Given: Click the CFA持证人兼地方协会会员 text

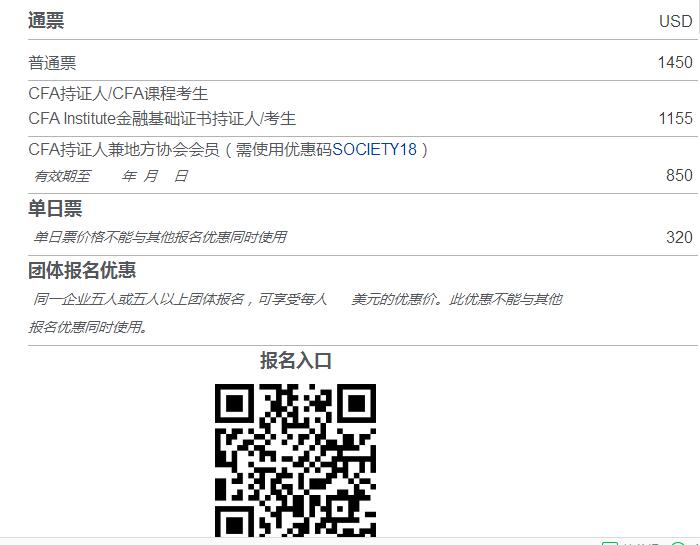Looking at the screenshot, I should pos(124,149).
